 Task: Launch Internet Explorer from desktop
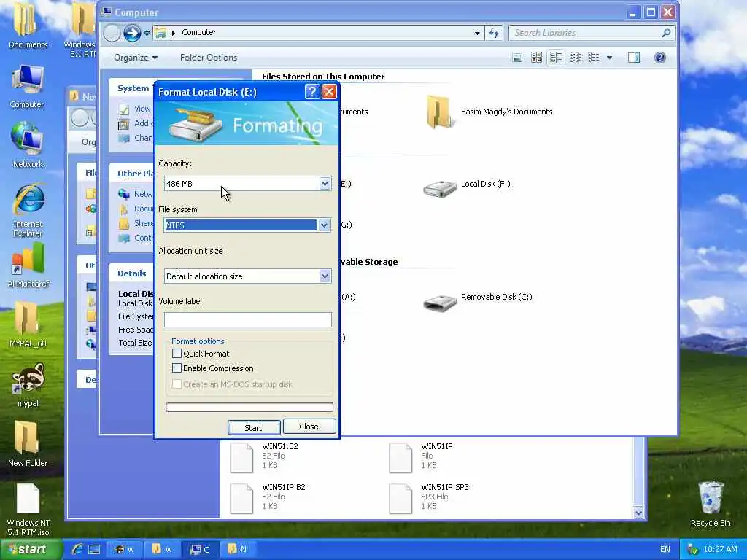[x=28, y=209]
